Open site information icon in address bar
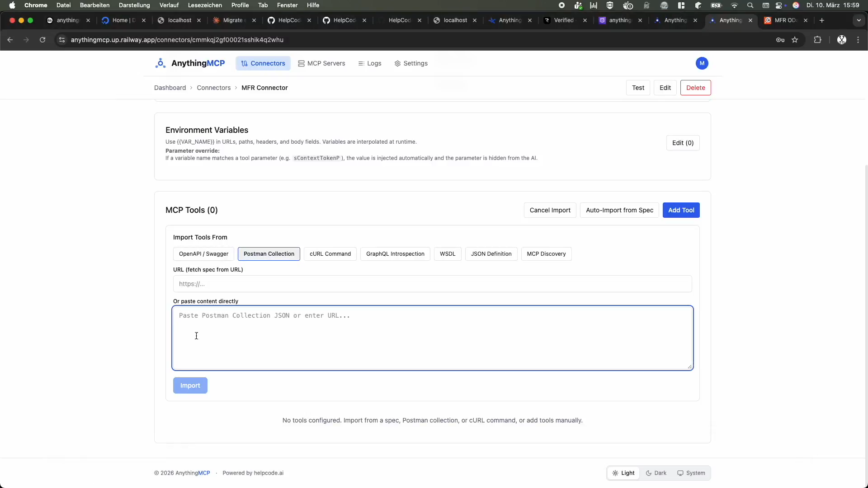Image resolution: width=868 pixels, height=488 pixels. coord(62,40)
